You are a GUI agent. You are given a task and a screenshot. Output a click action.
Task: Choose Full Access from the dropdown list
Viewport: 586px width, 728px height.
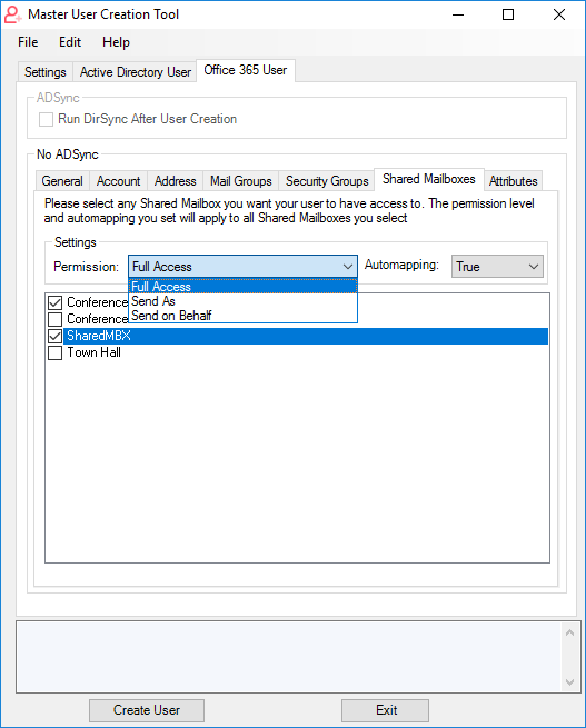[243, 287]
